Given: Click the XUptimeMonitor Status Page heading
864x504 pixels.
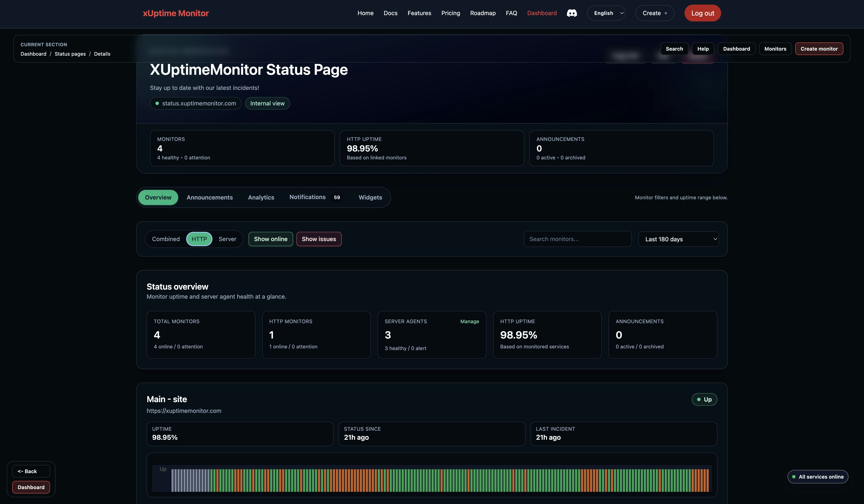Looking at the screenshot, I should point(249,70).
